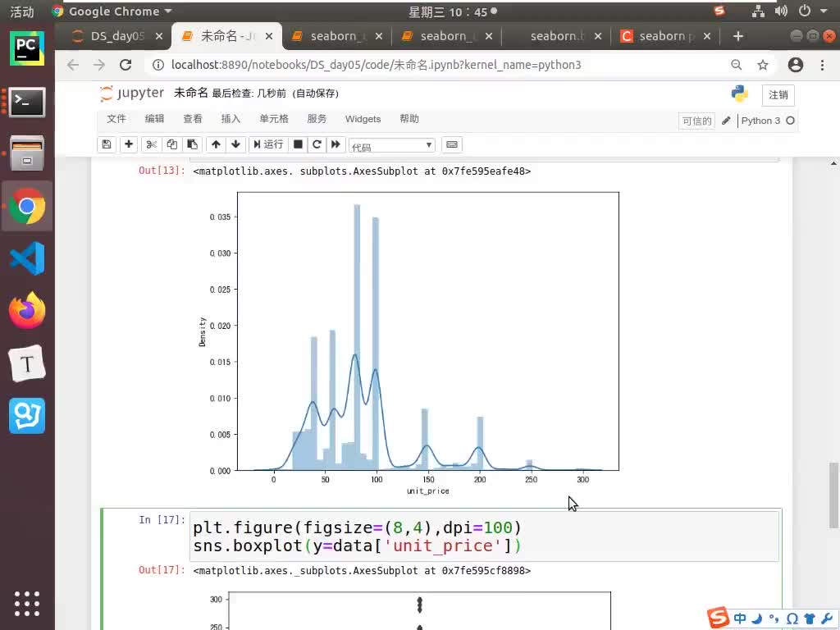840x630 pixels.
Task: Open Files manager from the dock
Action: (x=27, y=153)
